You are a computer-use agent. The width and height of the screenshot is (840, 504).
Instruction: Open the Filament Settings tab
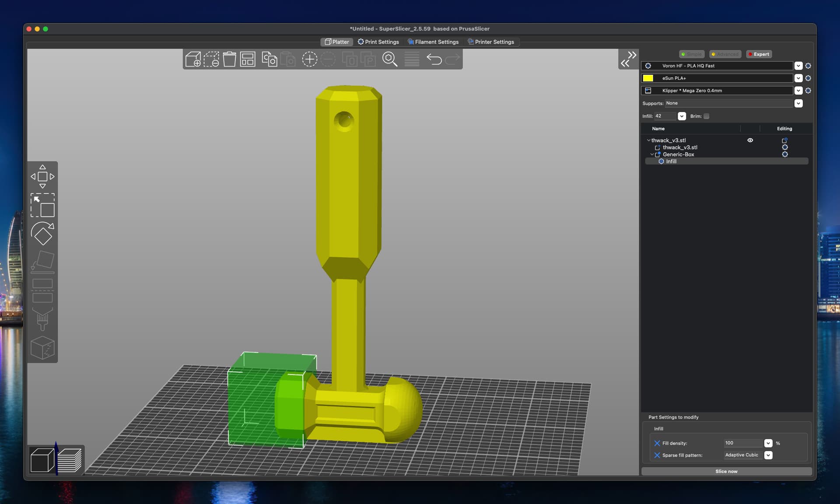(x=433, y=42)
